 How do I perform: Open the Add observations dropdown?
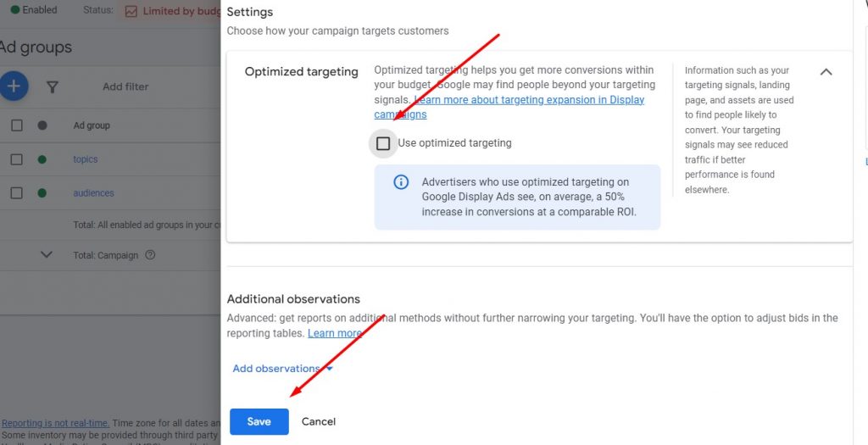click(x=282, y=369)
